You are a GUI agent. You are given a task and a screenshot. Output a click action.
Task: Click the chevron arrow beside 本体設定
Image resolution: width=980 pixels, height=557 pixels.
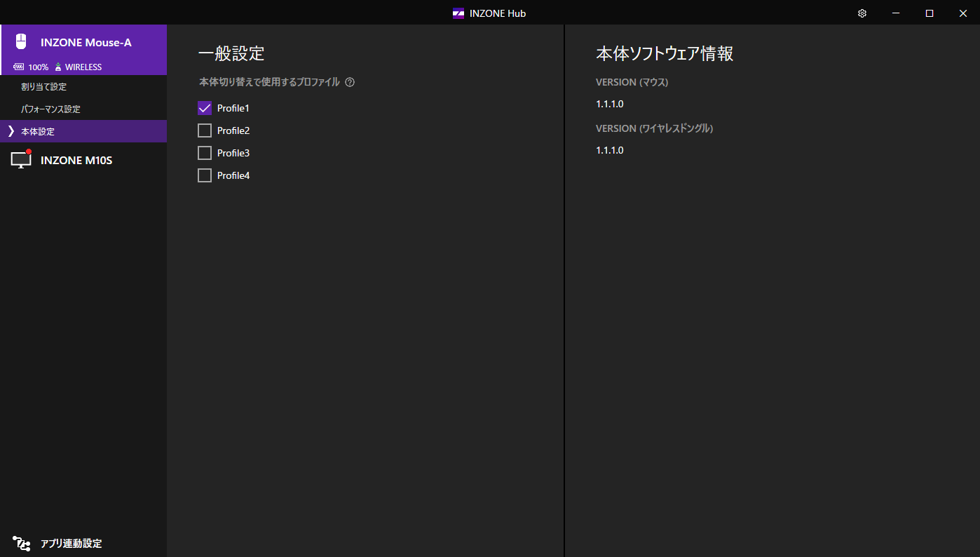(11, 131)
